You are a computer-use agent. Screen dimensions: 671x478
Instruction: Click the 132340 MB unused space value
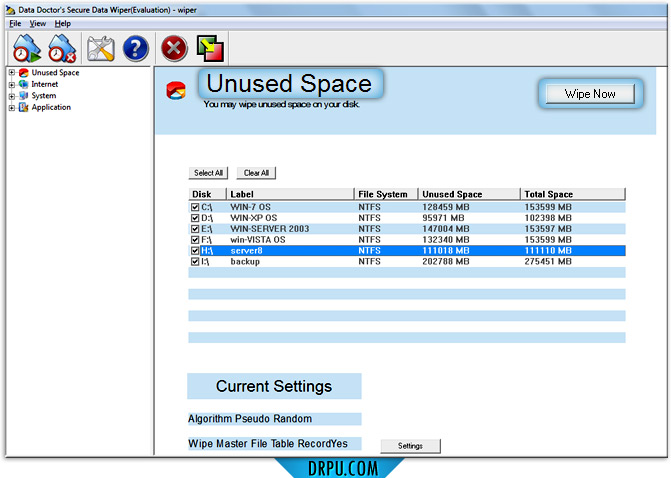446,240
